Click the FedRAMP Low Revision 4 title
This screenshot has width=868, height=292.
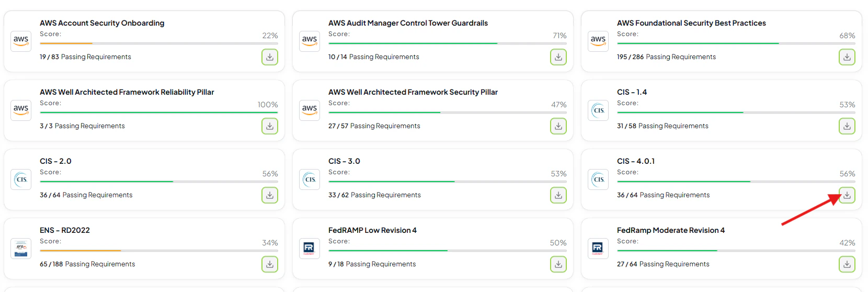[372, 230]
